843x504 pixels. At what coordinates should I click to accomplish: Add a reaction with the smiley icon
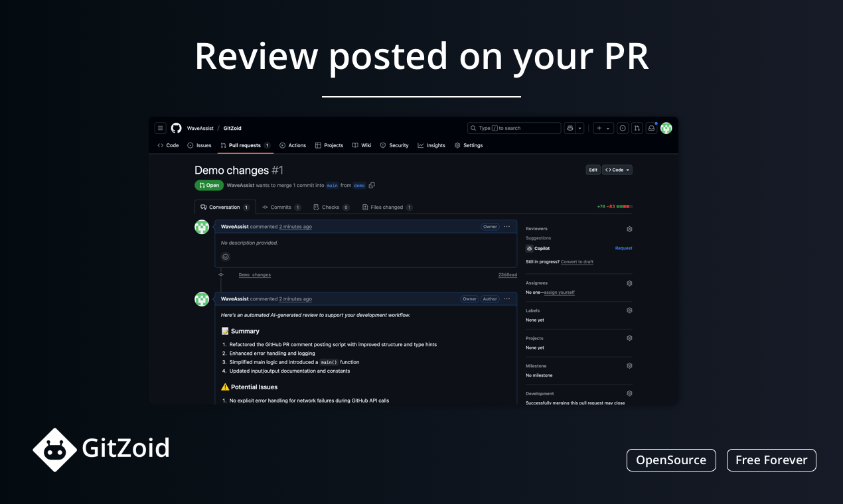click(x=225, y=257)
